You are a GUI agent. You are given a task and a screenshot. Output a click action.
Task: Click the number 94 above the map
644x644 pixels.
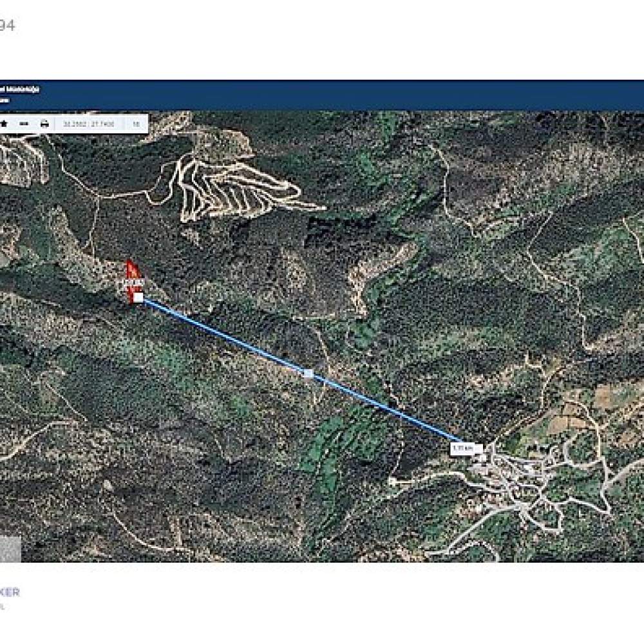(x=7, y=26)
